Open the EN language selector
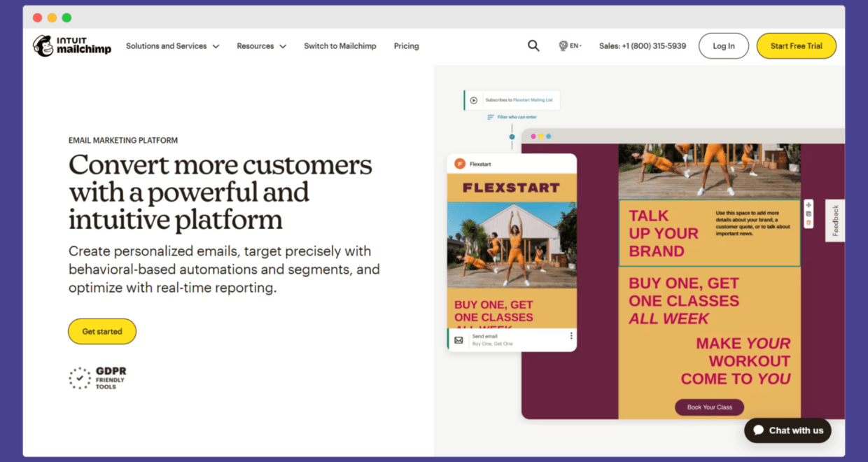The image size is (868, 462). coord(570,45)
